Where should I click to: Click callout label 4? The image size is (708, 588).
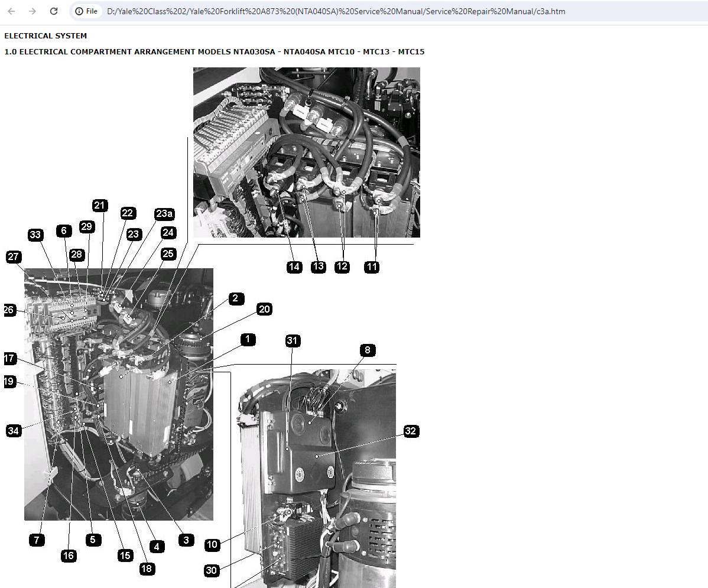click(x=157, y=547)
